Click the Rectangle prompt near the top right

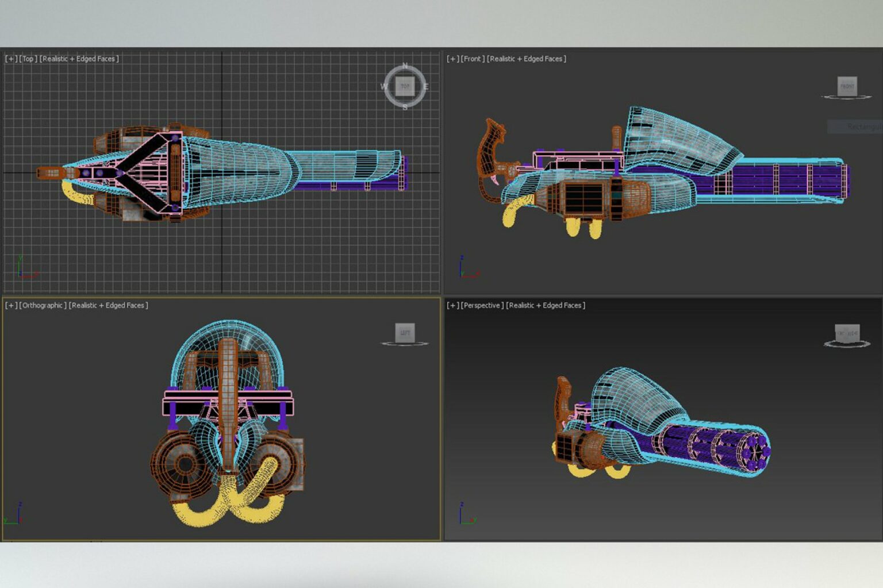pos(859,126)
